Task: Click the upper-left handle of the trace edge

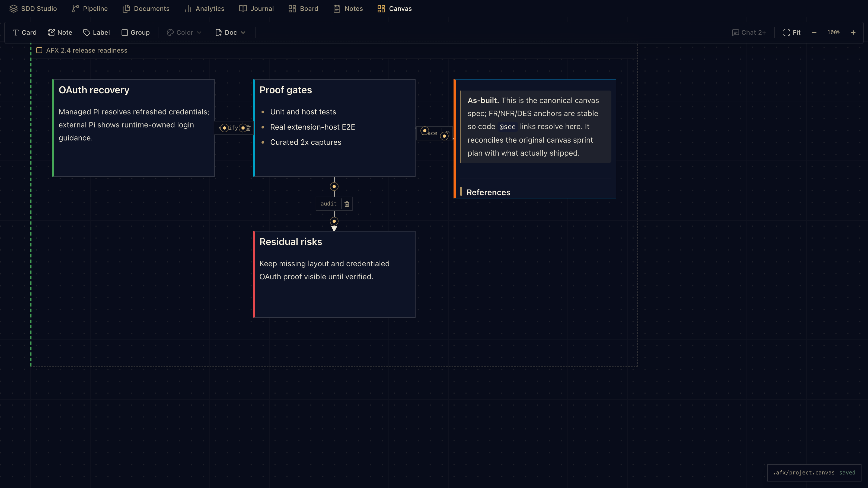Action: 425,130
